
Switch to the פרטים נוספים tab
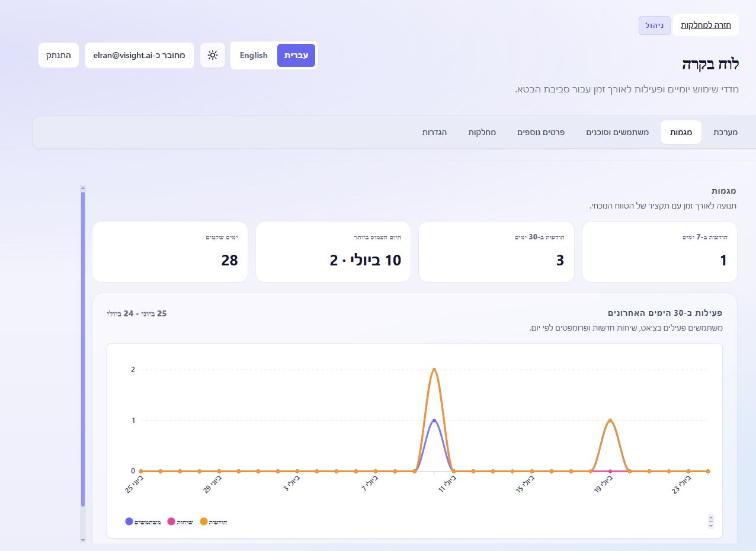(541, 132)
